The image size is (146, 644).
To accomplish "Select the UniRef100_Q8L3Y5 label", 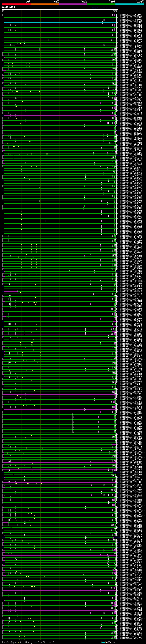I will pos(131,165).
